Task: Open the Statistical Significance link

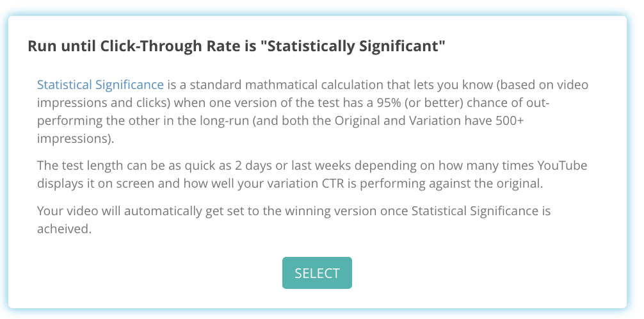Action: pyautogui.click(x=101, y=85)
